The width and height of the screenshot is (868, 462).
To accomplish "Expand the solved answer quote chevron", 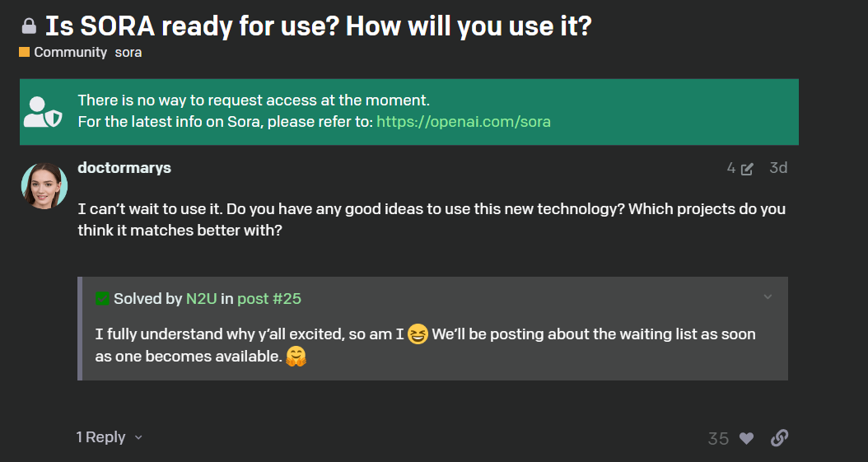I will pyautogui.click(x=768, y=297).
